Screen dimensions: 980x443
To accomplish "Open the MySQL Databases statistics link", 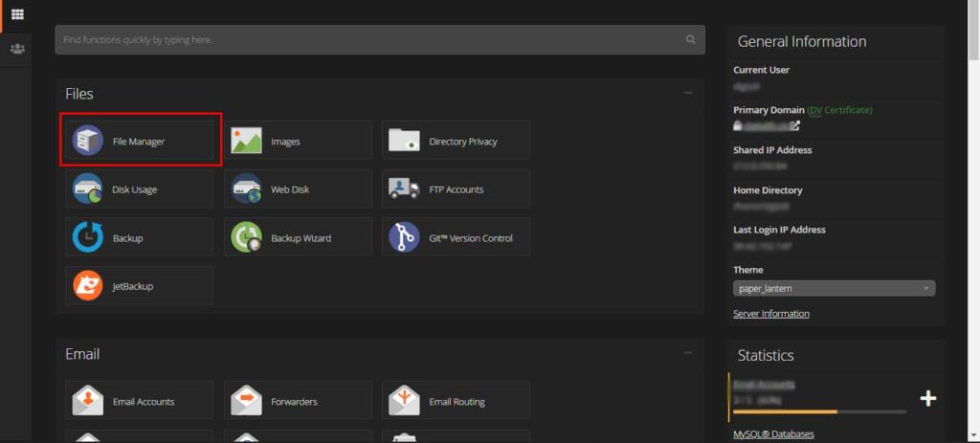I will pyautogui.click(x=773, y=434).
